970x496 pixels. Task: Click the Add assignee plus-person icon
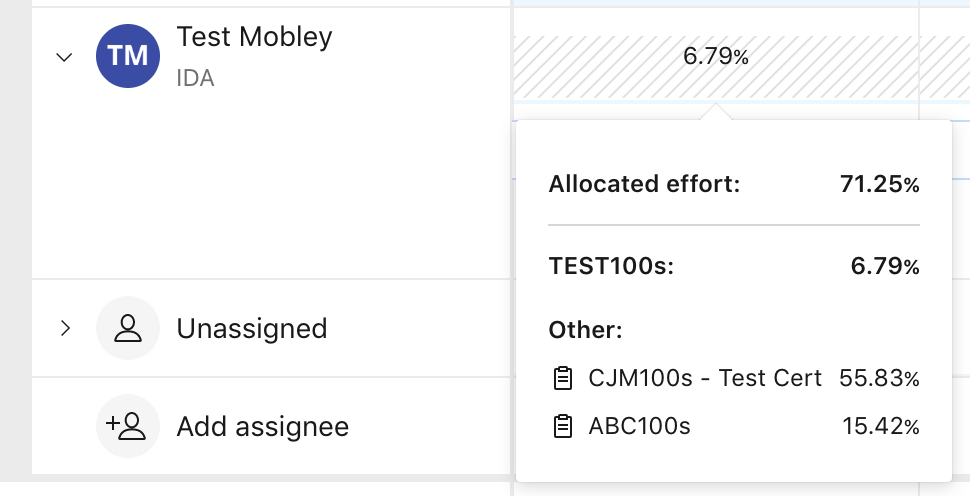(128, 426)
